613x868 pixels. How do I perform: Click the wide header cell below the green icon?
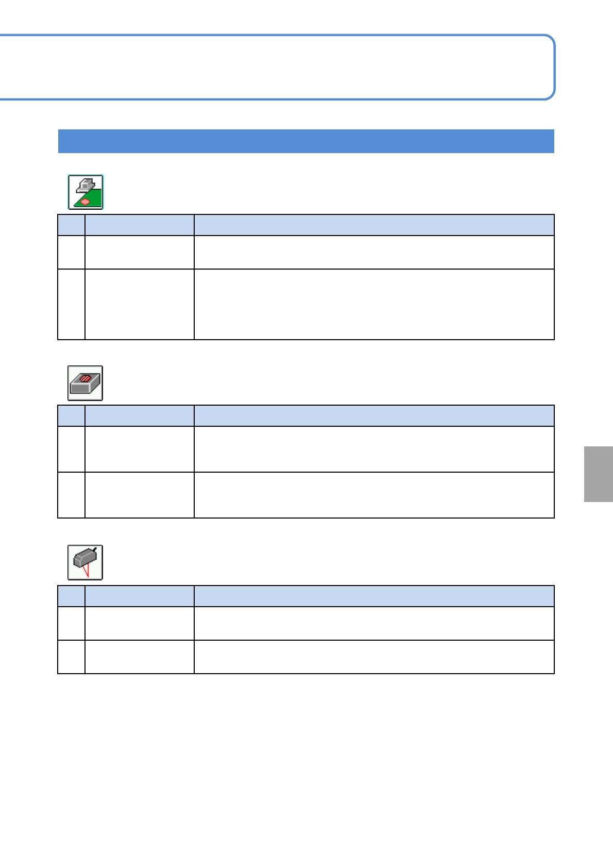coord(374,225)
